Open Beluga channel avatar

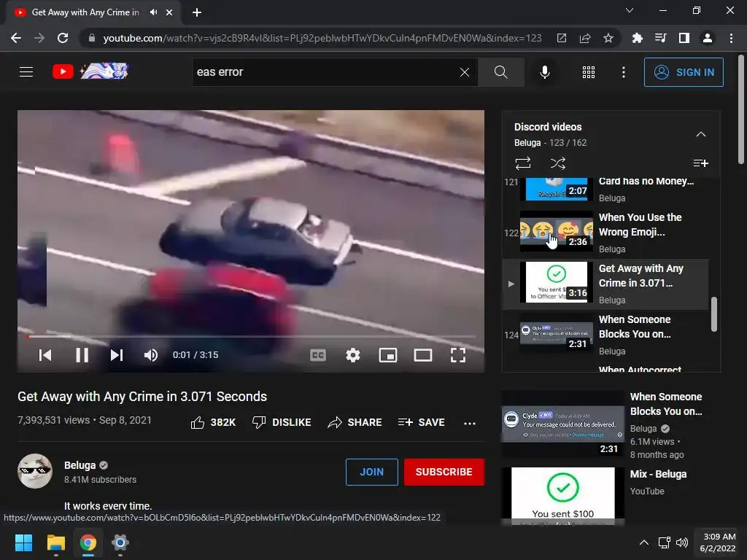(35, 471)
